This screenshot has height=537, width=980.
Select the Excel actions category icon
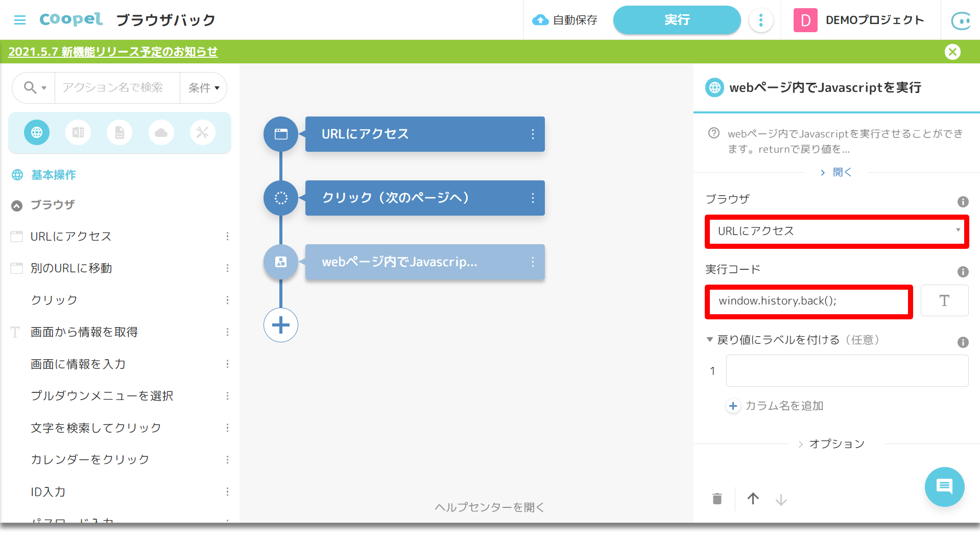[78, 132]
